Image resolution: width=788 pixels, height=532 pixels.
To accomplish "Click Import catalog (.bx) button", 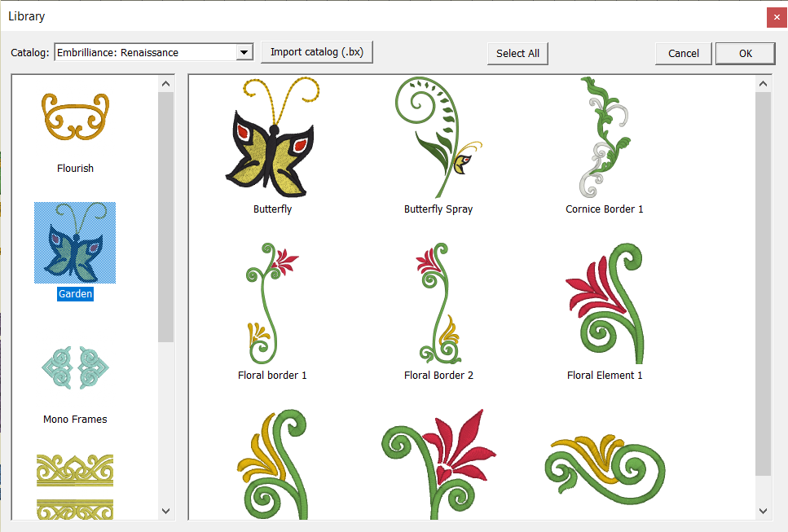I will pos(317,52).
